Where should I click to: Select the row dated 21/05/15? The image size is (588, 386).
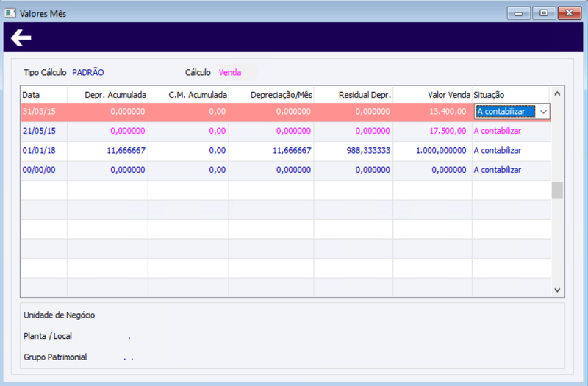(286, 131)
